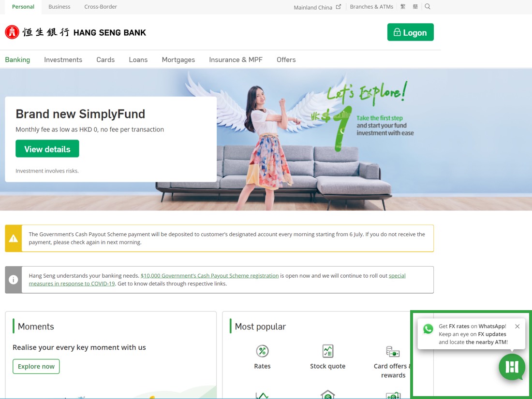
Task: Click the green Logon button
Action: pyautogui.click(x=411, y=32)
